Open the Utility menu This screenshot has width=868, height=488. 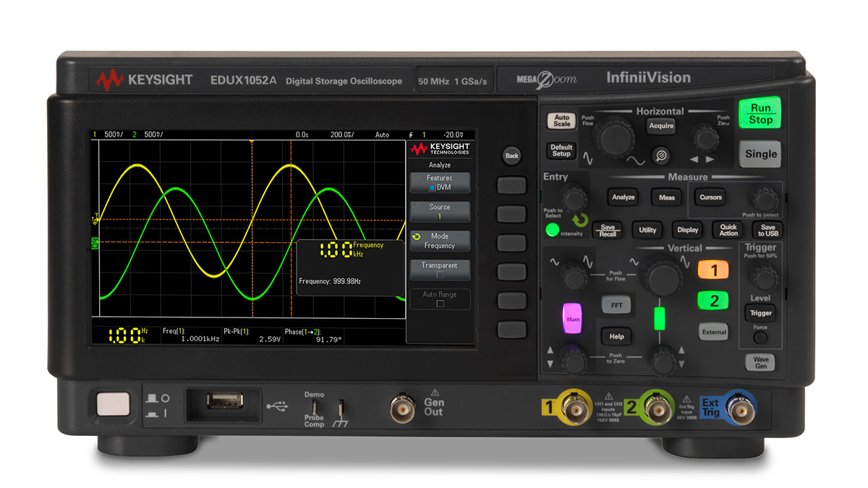(x=647, y=230)
